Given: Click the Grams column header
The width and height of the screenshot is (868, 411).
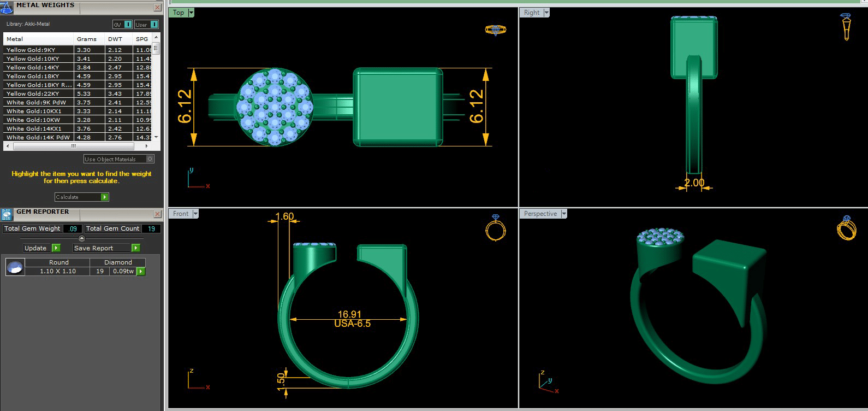Looking at the screenshot, I should point(89,39).
